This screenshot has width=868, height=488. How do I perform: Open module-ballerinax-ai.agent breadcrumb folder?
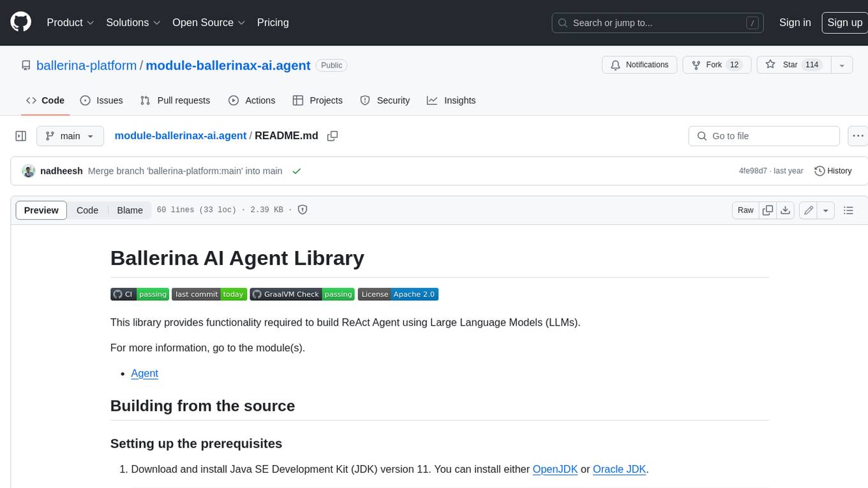point(180,135)
